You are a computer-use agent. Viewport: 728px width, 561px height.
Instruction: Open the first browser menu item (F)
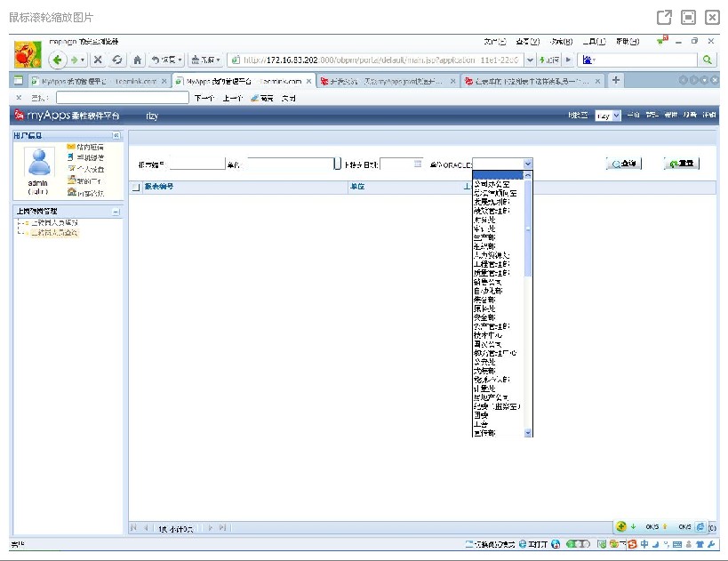[495, 41]
